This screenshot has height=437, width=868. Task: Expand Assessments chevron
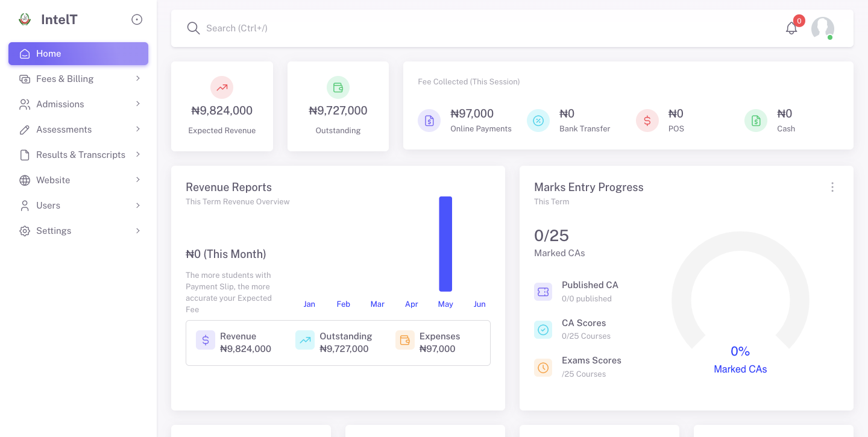138,129
